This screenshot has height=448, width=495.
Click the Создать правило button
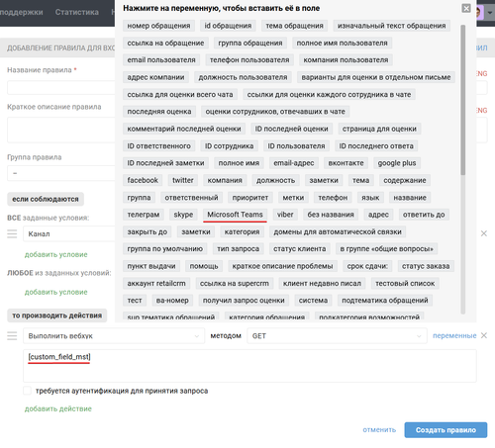click(445, 430)
